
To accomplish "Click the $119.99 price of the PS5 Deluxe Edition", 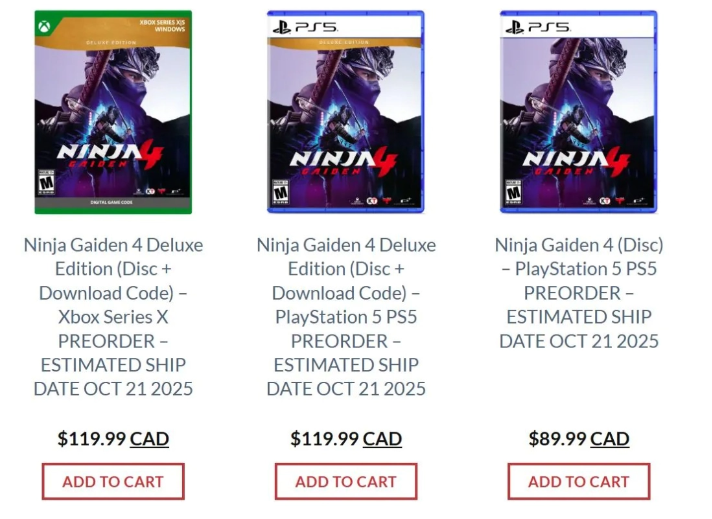I will click(x=324, y=438).
